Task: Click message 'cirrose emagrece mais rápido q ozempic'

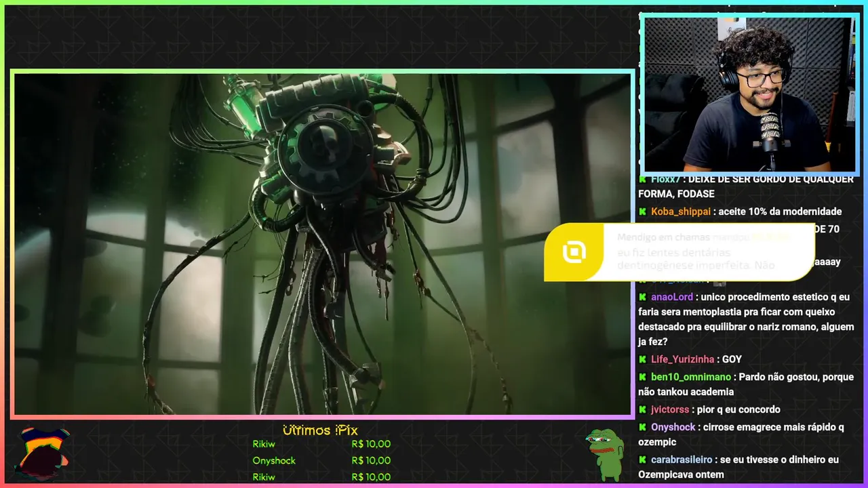Action: pyautogui.click(x=741, y=434)
